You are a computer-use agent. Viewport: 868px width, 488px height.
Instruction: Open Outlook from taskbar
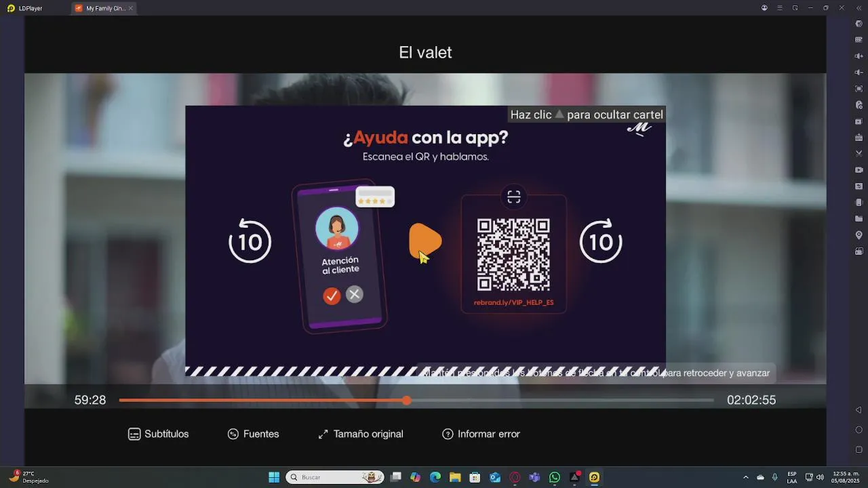(x=495, y=477)
